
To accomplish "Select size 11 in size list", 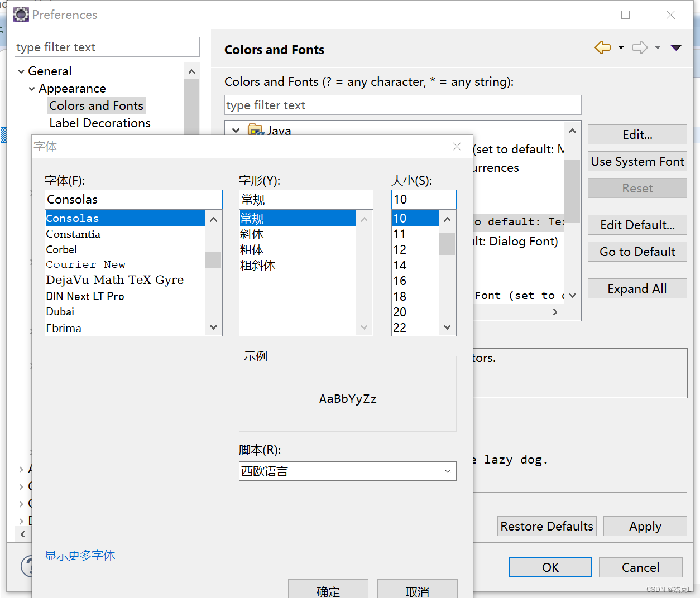I will (400, 234).
